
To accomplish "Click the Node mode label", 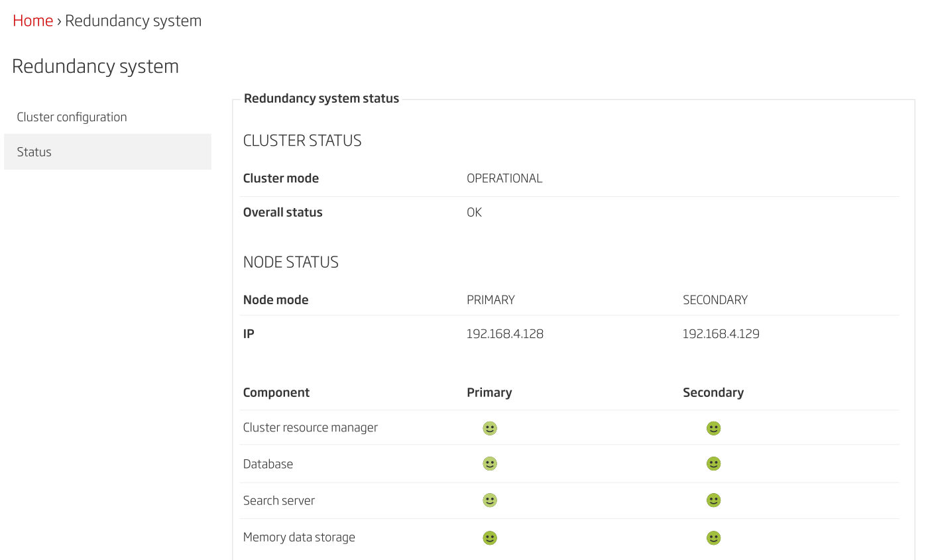I will point(276,300).
